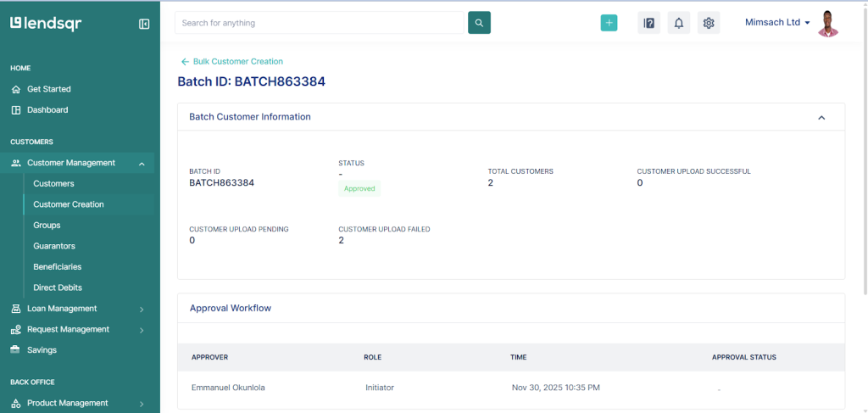Go to the Dashboard page

coord(47,110)
